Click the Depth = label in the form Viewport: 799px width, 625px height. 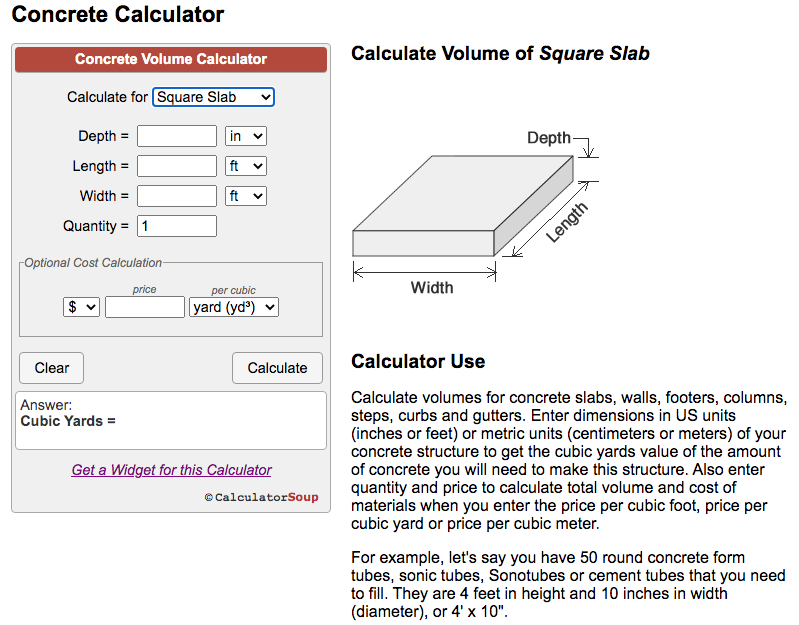(103, 136)
